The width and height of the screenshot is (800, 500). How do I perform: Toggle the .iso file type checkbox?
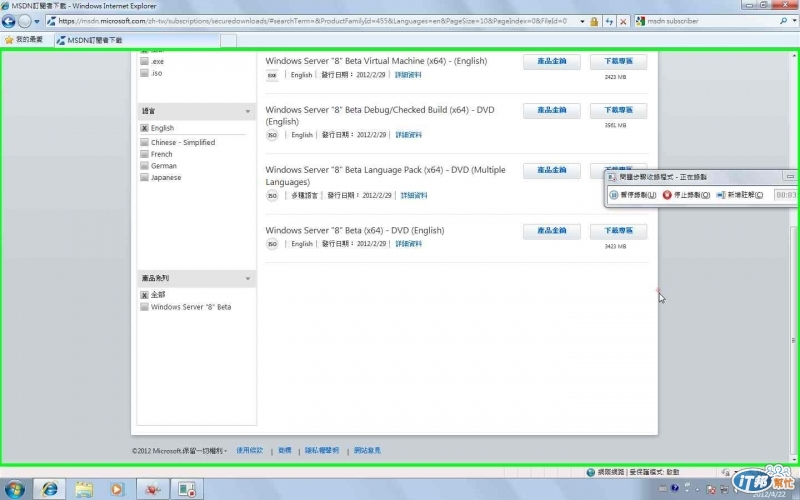[144, 73]
